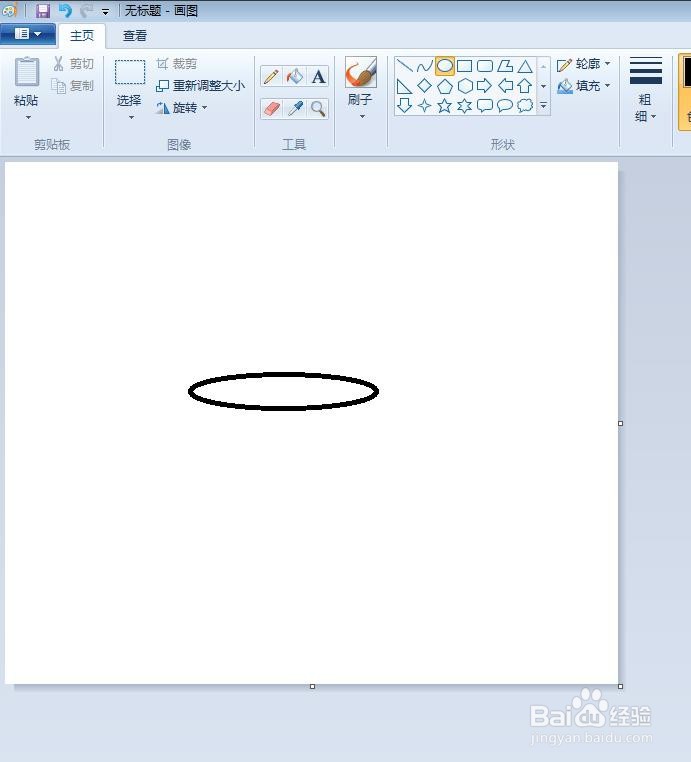
Task: Choose the Rectangle shape
Action: pos(465,66)
